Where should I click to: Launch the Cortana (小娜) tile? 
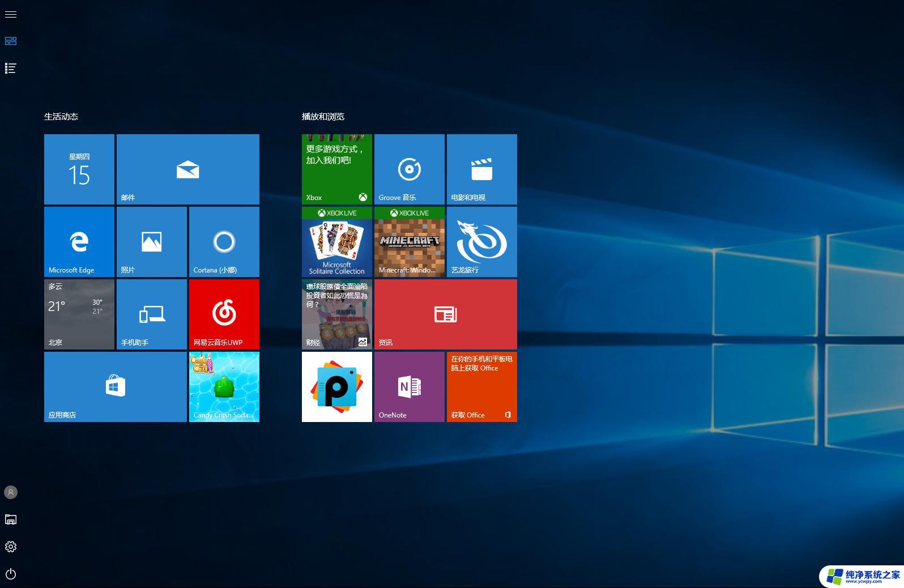pos(224,242)
